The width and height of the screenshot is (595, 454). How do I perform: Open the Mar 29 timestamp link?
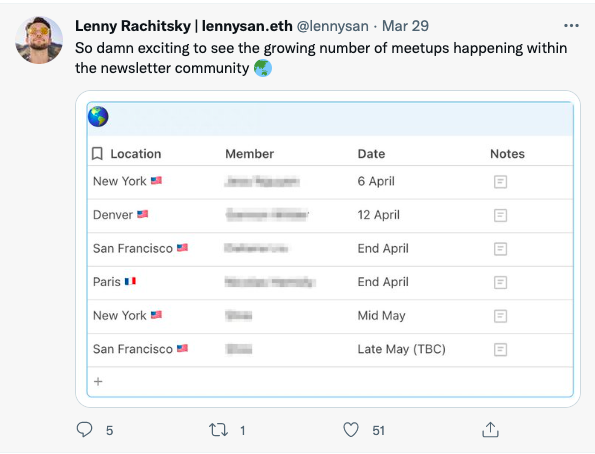pyautogui.click(x=405, y=26)
